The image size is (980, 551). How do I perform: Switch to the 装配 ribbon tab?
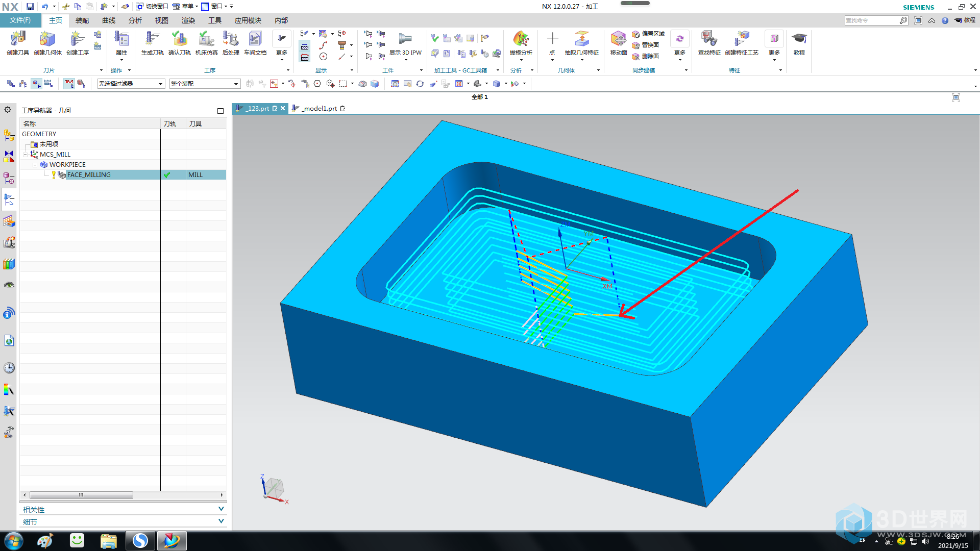82,20
